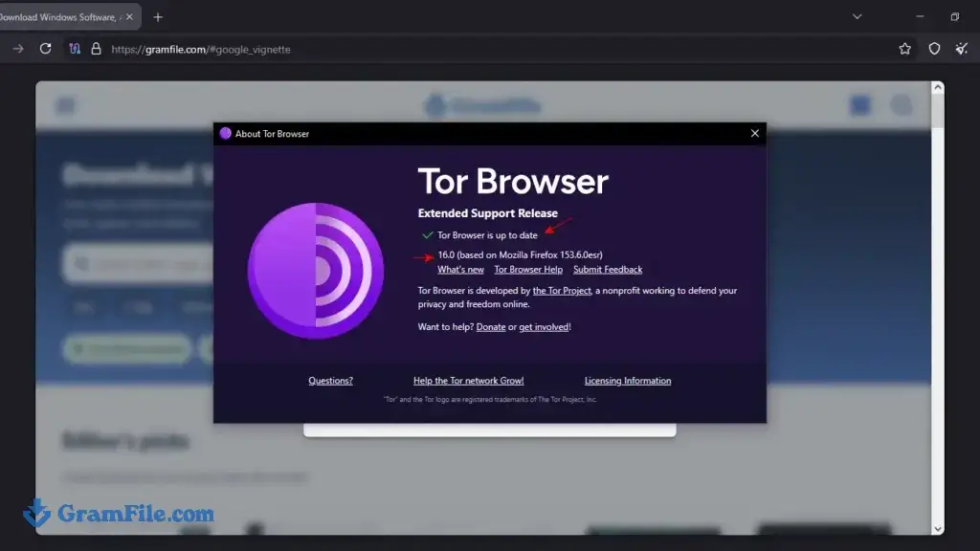980x551 pixels.
Task: Reload the current page
Action: (x=46, y=49)
